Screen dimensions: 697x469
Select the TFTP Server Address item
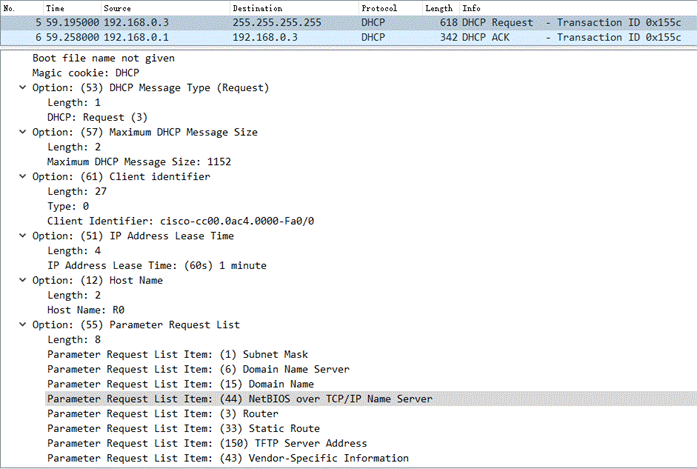pos(206,443)
